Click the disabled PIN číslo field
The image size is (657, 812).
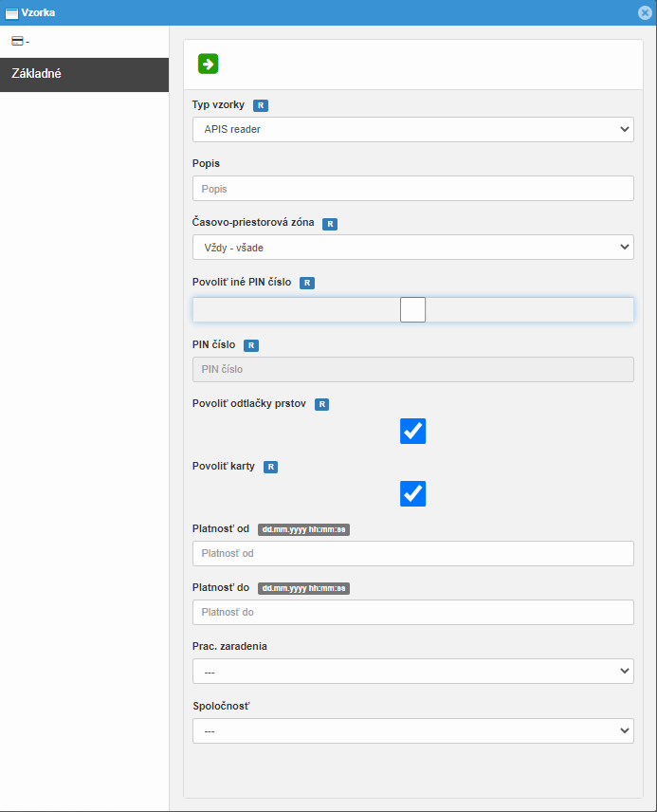click(x=413, y=369)
